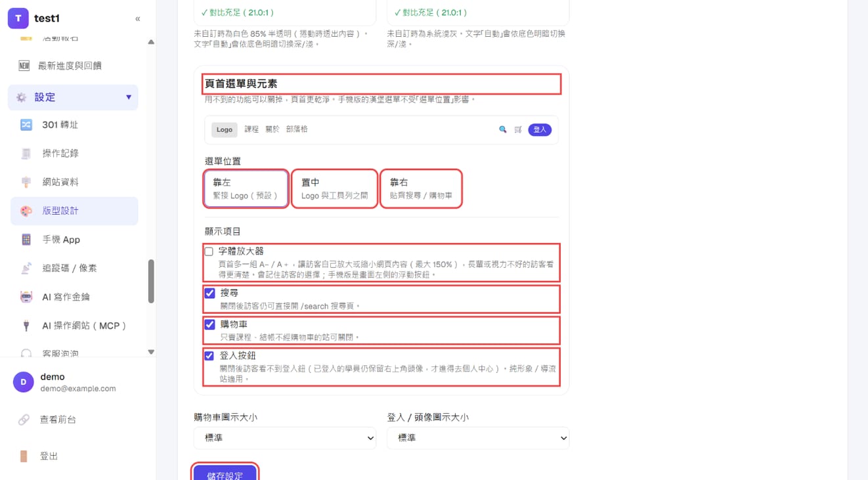Click the Logo placeholder in preview
The height and width of the screenshot is (480, 868).
tap(225, 130)
